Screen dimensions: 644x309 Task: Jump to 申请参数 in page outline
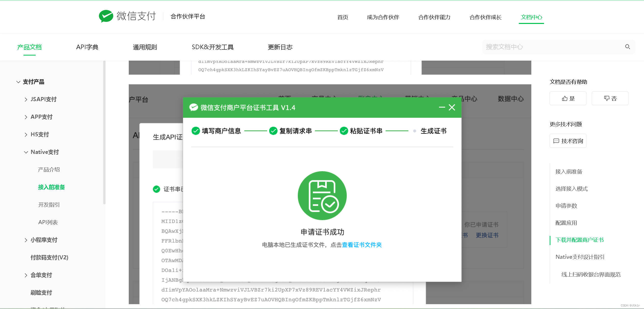(566, 206)
